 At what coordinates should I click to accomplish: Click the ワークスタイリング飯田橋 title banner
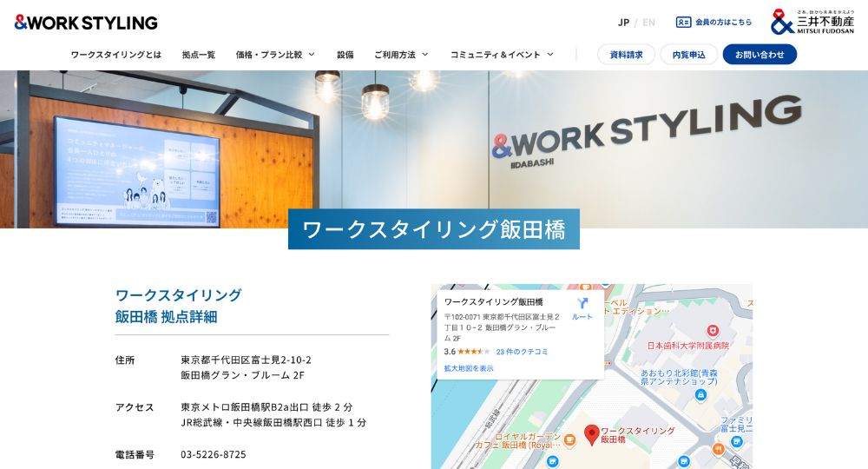point(434,229)
